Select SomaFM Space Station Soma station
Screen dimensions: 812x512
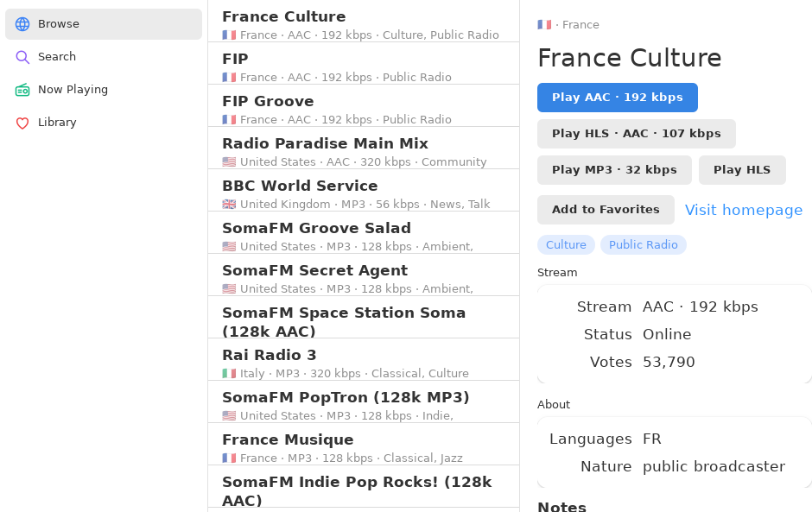click(x=364, y=318)
